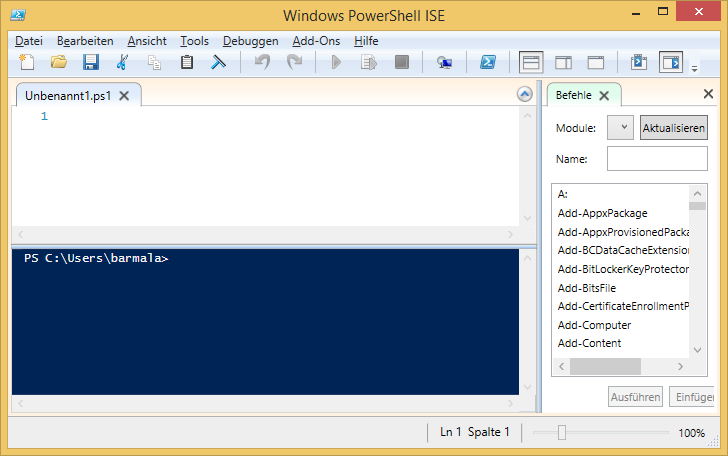
Task: Click the Ln 1 Spalte 1 status text
Action: point(474,432)
